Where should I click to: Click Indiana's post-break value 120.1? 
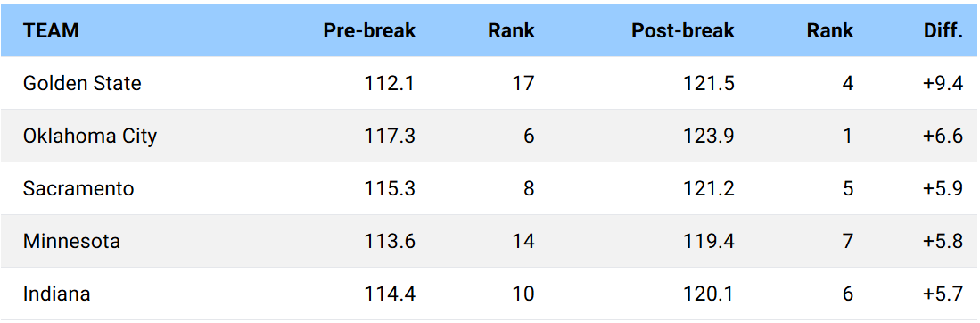[709, 294]
